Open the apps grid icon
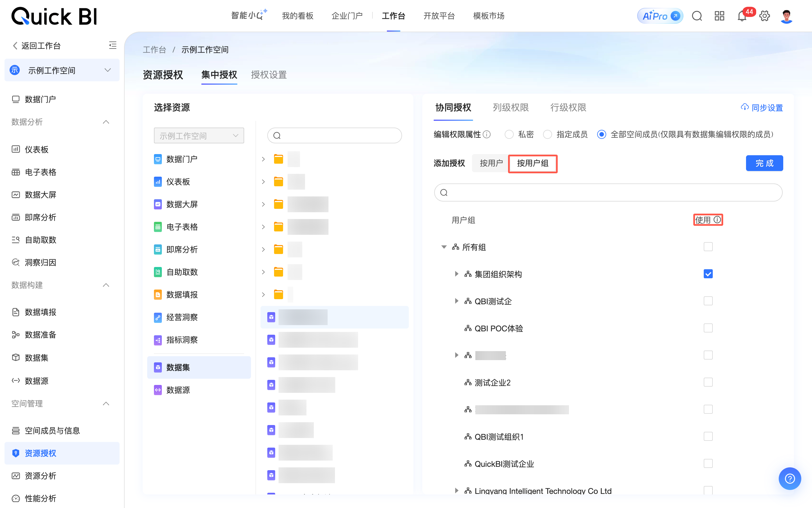The width and height of the screenshot is (812, 508). [720, 16]
